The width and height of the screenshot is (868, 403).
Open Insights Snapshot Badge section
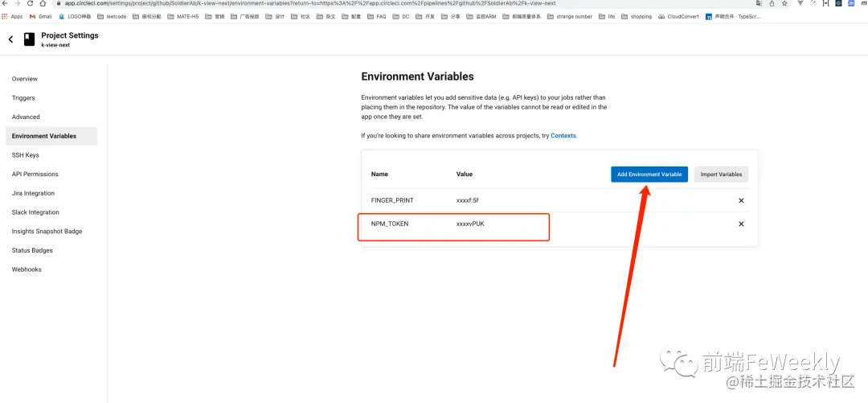47,231
